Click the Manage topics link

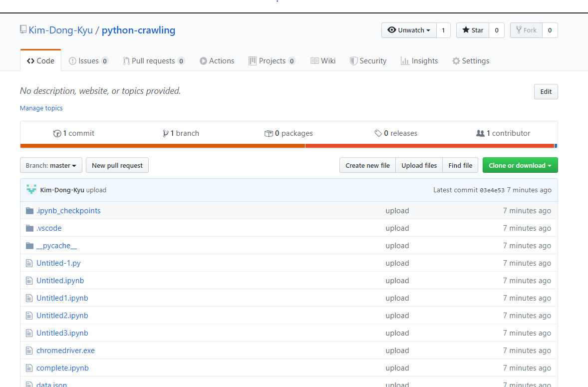[41, 108]
